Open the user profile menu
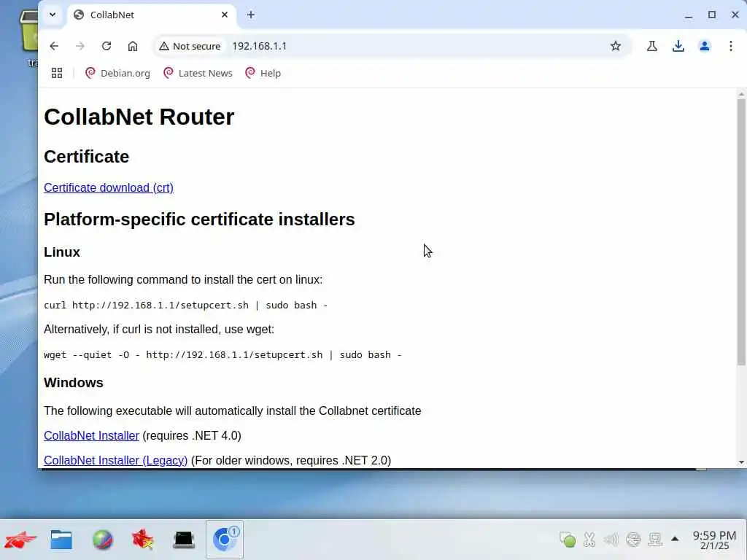747x560 pixels. (x=704, y=46)
